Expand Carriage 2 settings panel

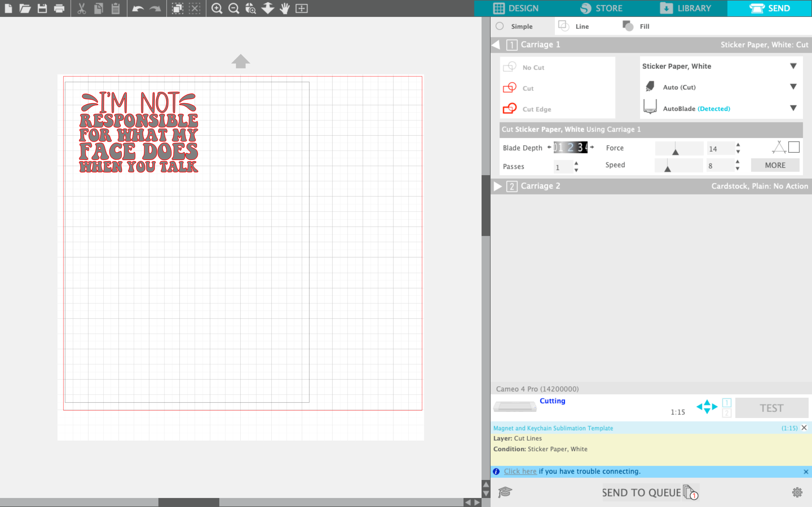click(x=497, y=186)
